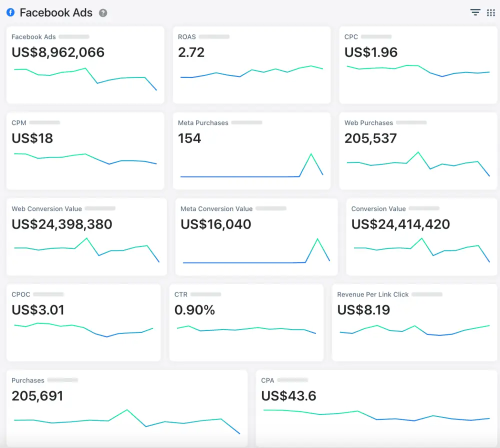Click the CTR card label
This screenshot has height=448, width=500.
[181, 294]
